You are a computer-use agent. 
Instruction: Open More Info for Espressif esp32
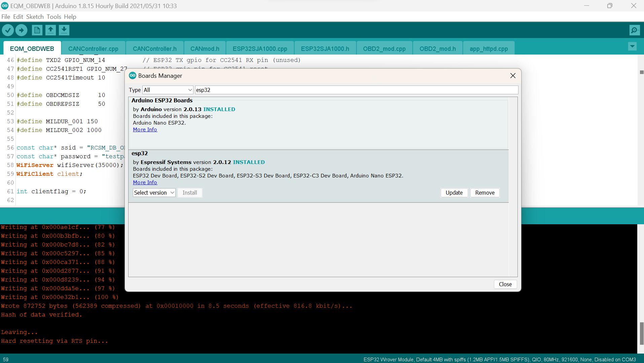tap(145, 183)
